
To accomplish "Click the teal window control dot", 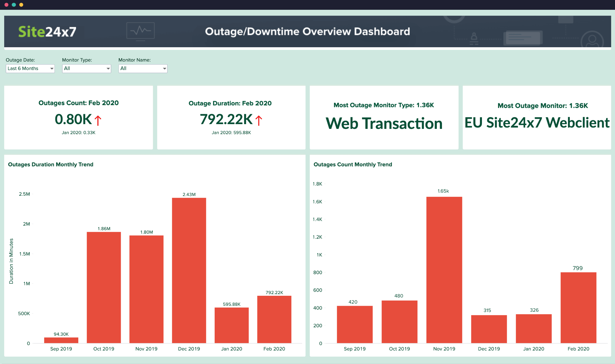I will pos(14,5).
